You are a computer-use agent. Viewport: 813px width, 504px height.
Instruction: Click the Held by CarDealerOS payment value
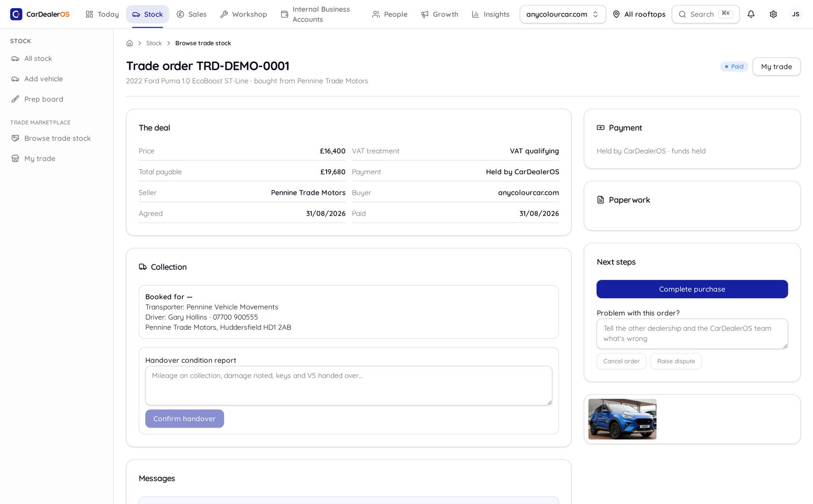pos(522,172)
